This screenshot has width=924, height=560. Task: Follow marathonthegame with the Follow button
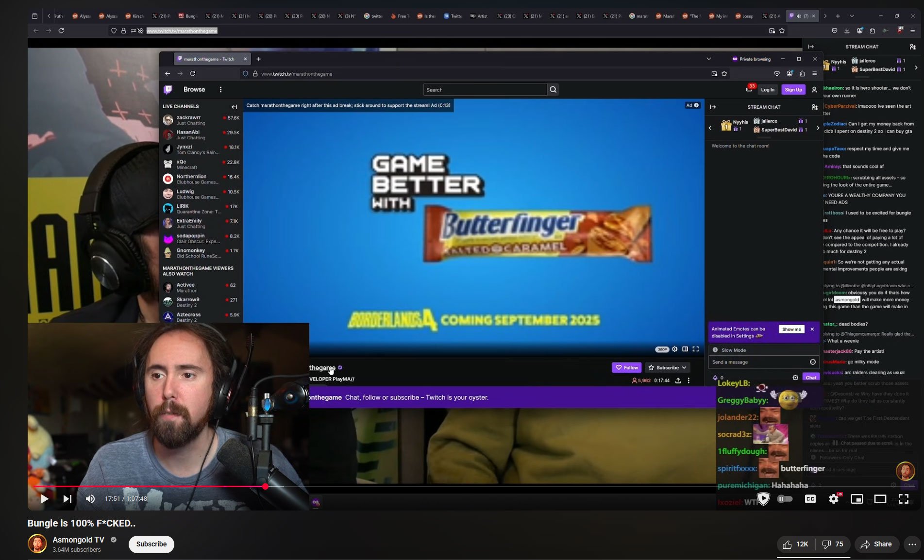point(626,368)
